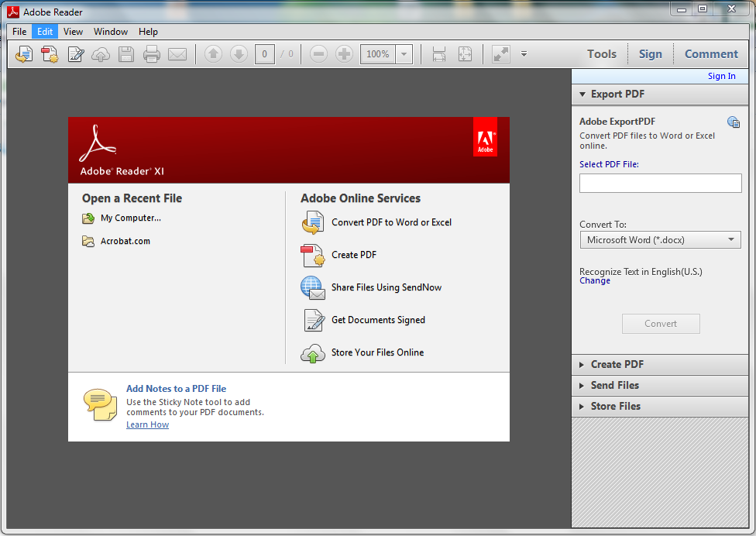Click the Adobe Reader title bar icon
Screen dimensions: 756x536
[x=13, y=12]
